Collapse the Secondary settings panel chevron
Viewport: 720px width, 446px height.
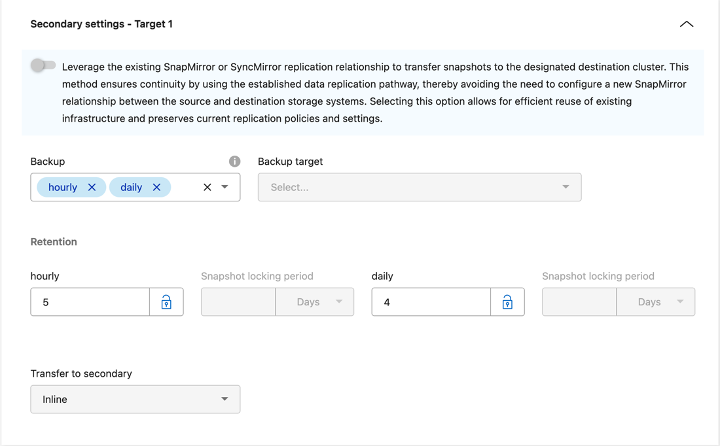[686, 23]
